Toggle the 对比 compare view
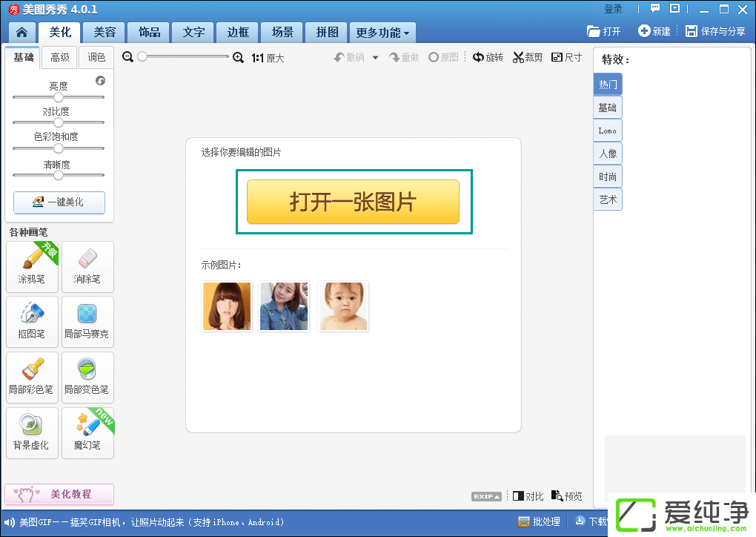 click(x=528, y=496)
